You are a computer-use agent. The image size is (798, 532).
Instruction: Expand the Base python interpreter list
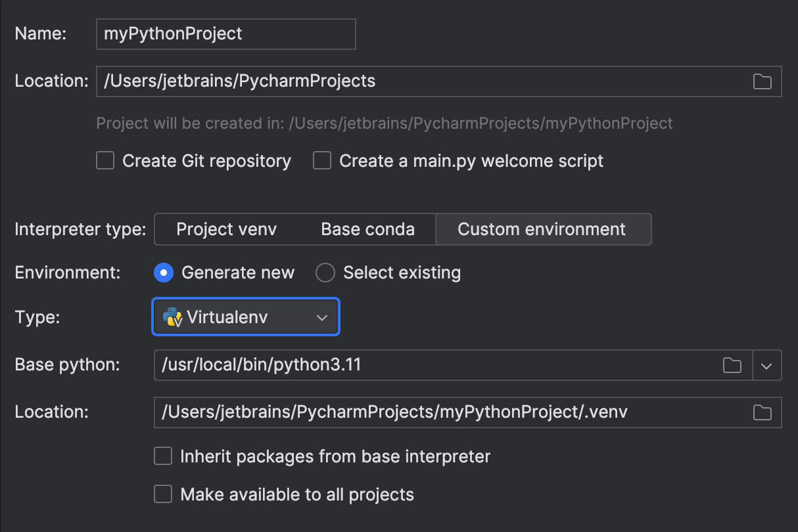[767, 365]
